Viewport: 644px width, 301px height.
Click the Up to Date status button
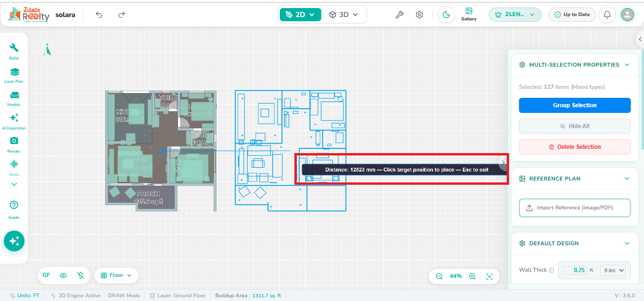572,15
